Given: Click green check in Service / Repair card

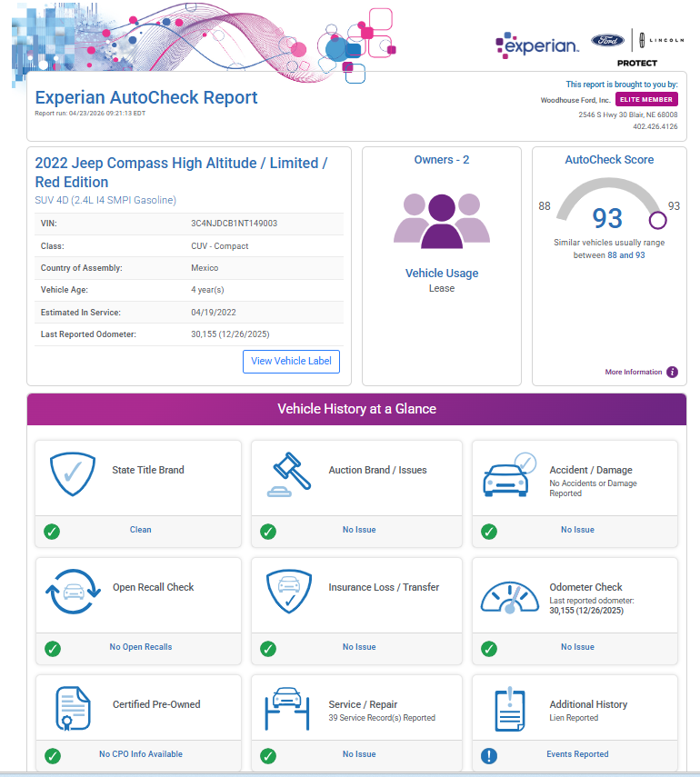Looking at the screenshot, I should point(268,756).
